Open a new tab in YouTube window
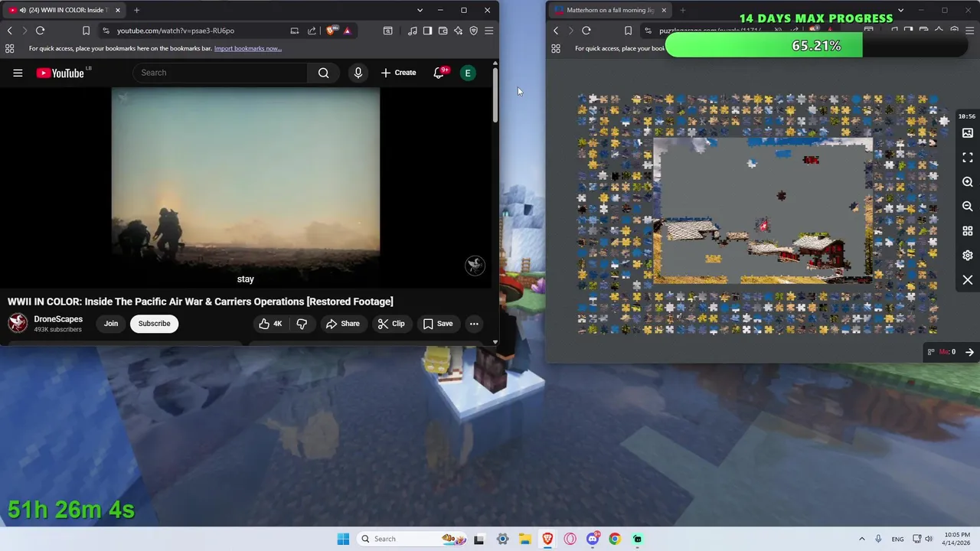 pos(136,10)
